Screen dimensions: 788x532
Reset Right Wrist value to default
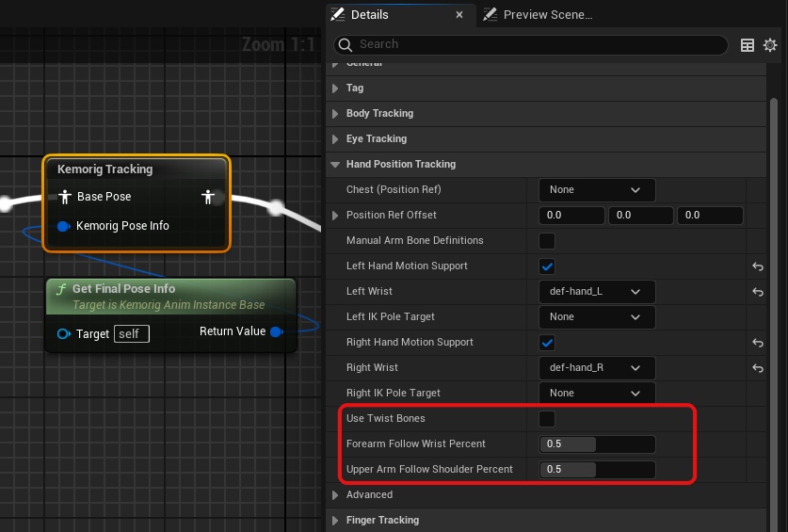coord(758,368)
